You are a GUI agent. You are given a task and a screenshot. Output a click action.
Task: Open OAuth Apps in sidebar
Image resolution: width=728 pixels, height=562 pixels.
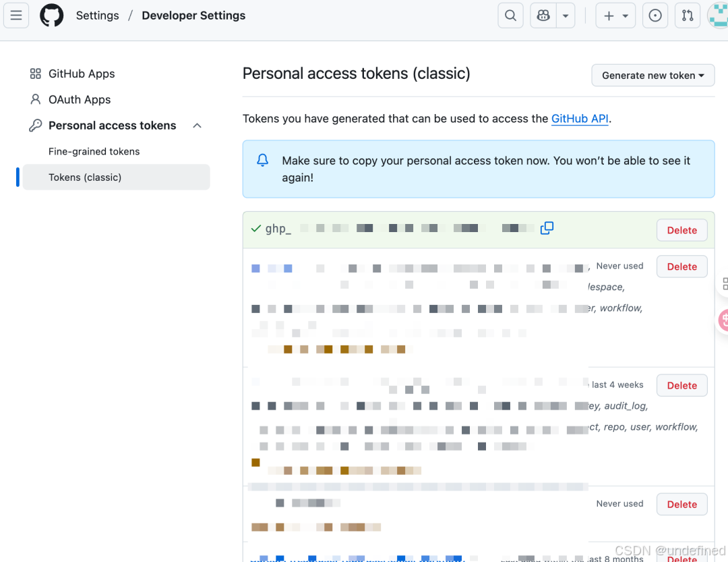80,99
